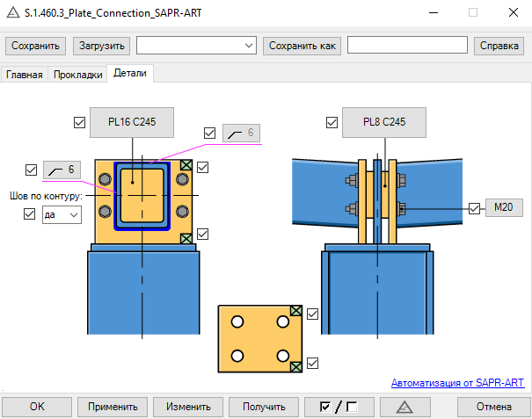Click the Сохранить button
This screenshot has height=419, width=532.
[x=35, y=46]
